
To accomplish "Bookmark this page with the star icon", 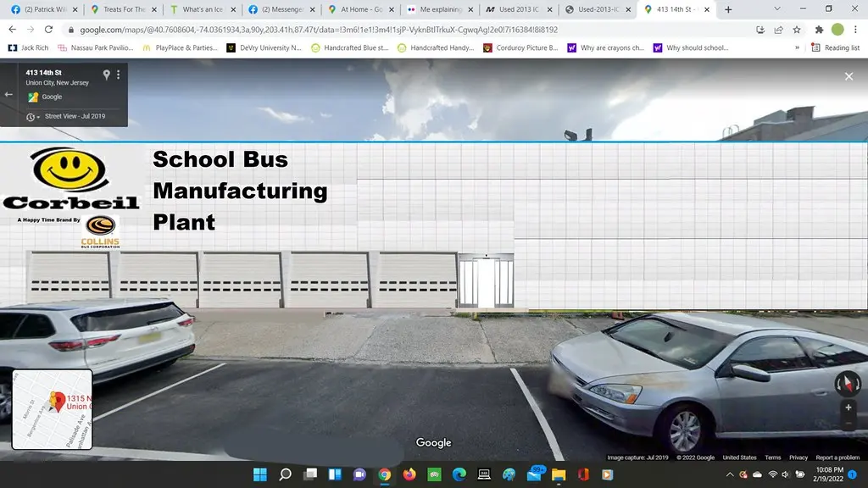I will click(x=797, y=30).
